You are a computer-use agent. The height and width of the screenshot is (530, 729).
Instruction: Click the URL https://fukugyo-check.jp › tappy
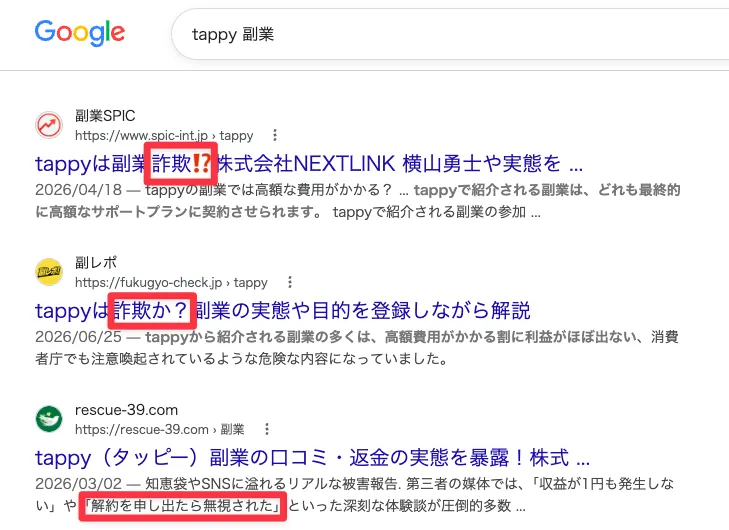[x=171, y=282]
